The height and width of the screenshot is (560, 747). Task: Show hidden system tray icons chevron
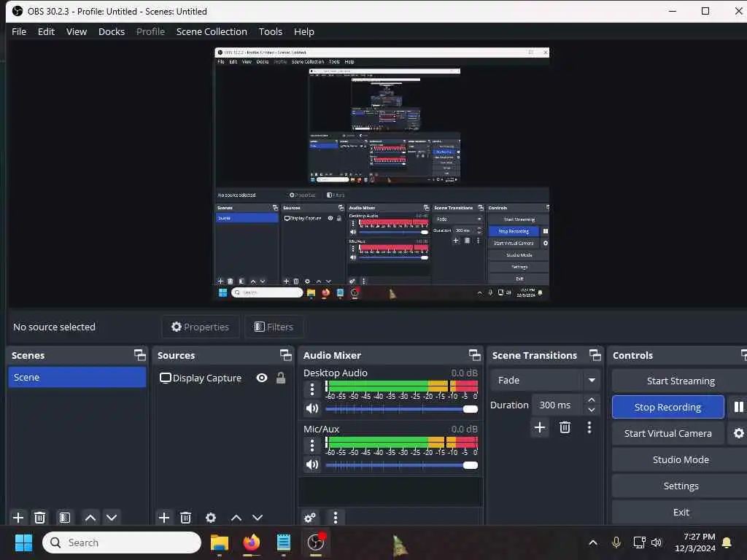click(x=593, y=542)
